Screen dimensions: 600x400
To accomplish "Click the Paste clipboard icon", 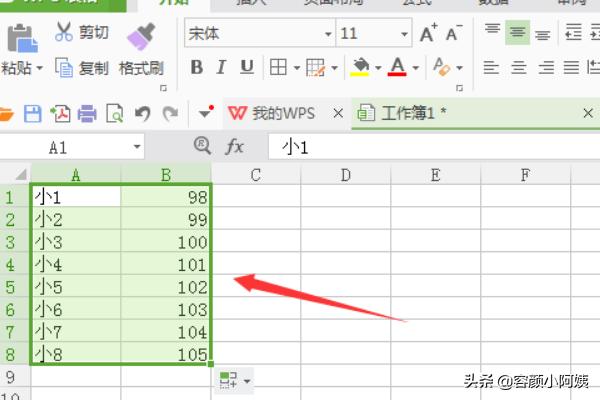I will click(22, 38).
